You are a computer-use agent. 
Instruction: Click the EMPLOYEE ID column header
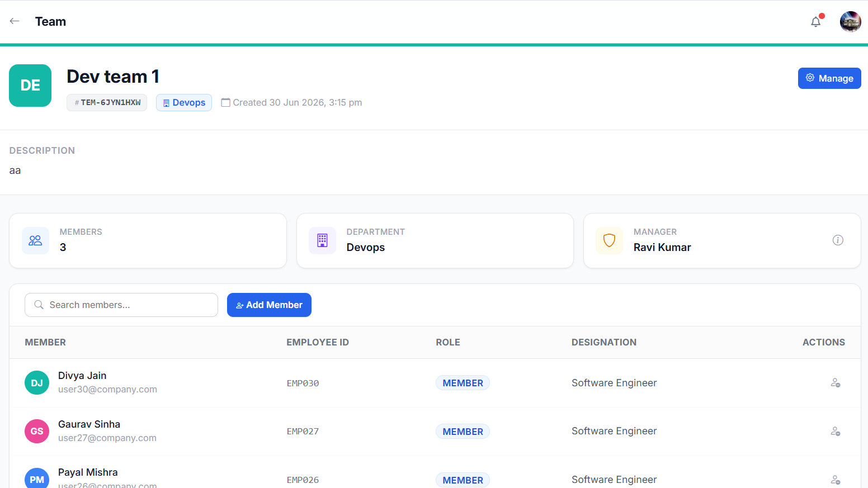point(318,342)
